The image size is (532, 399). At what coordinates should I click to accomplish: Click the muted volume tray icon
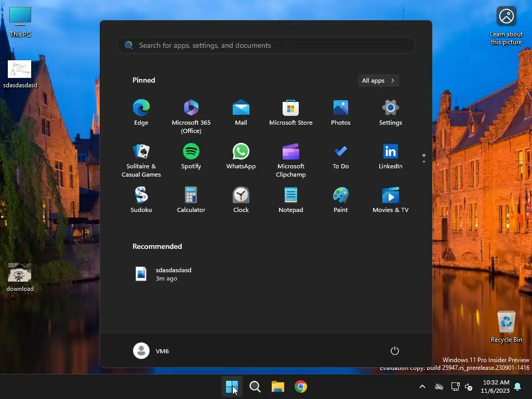pos(469,387)
